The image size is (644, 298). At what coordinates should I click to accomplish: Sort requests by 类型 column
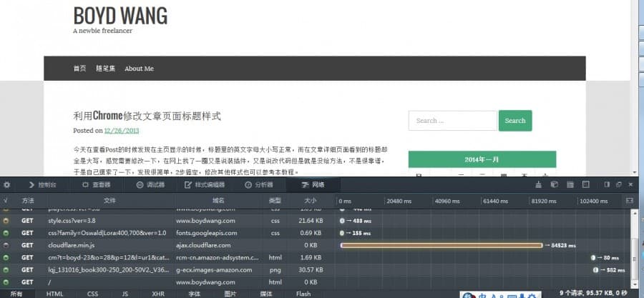click(275, 202)
